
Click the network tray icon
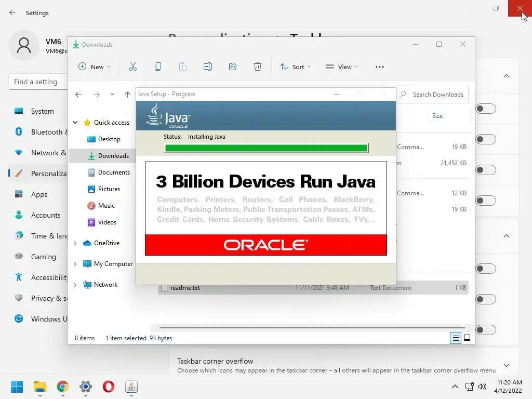470,387
